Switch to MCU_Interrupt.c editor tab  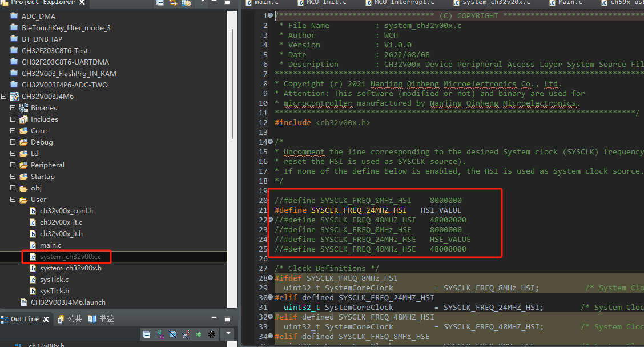404,2
